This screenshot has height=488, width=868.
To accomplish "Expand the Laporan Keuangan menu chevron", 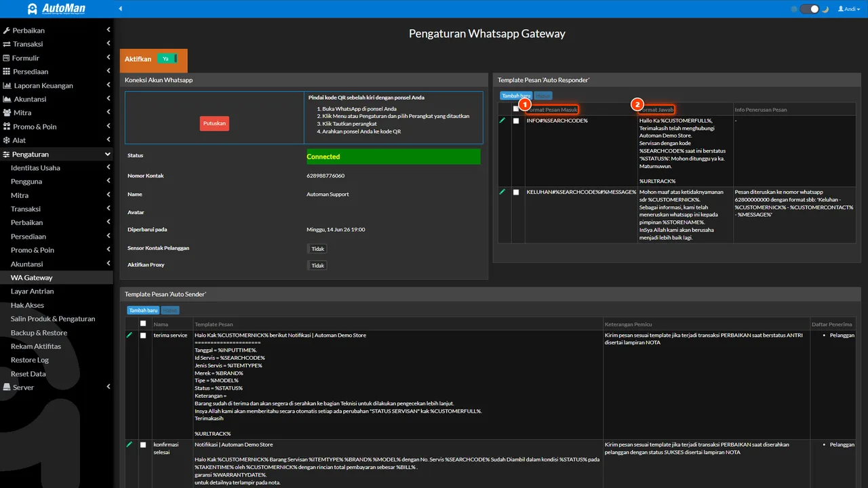I will pos(108,85).
